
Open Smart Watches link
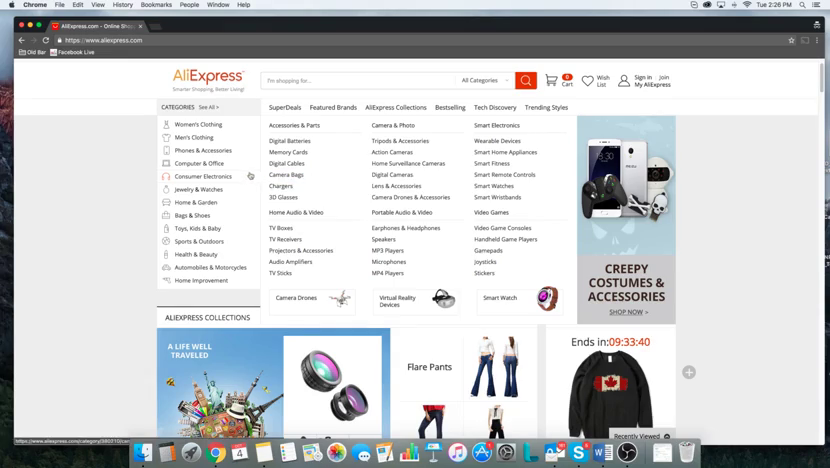(494, 186)
